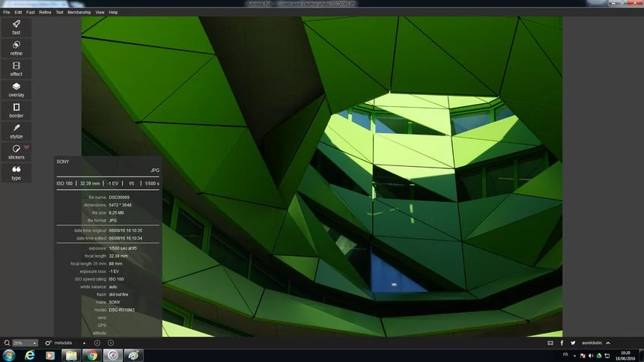644x362 pixels.
Task: Click the JPG label under SONY
Action: (x=155, y=171)
